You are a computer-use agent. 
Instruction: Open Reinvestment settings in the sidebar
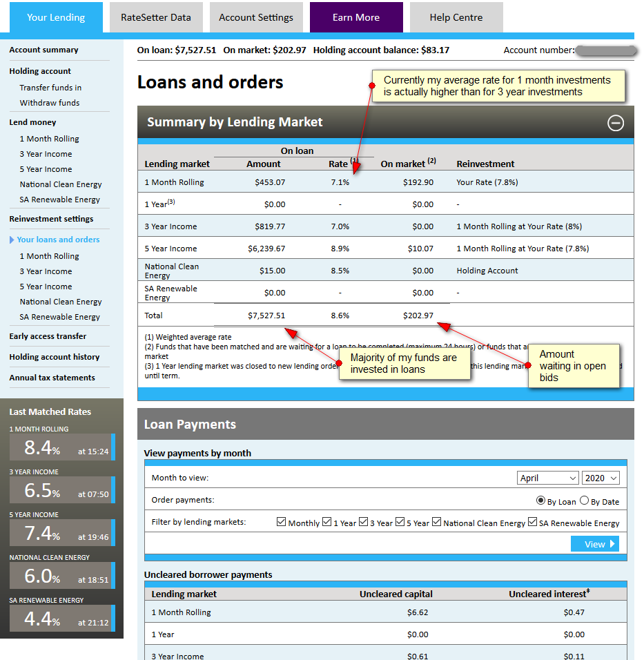51,219
